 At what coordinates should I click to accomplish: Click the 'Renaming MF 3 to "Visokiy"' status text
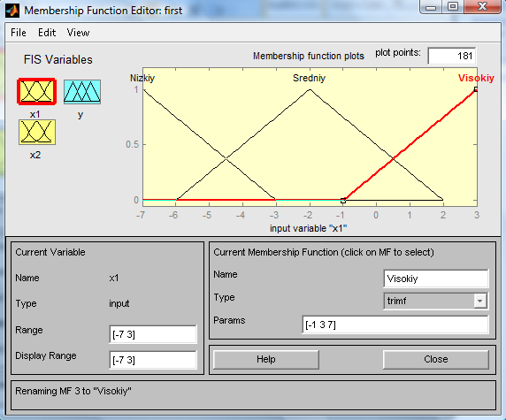[x=73, y=392]
